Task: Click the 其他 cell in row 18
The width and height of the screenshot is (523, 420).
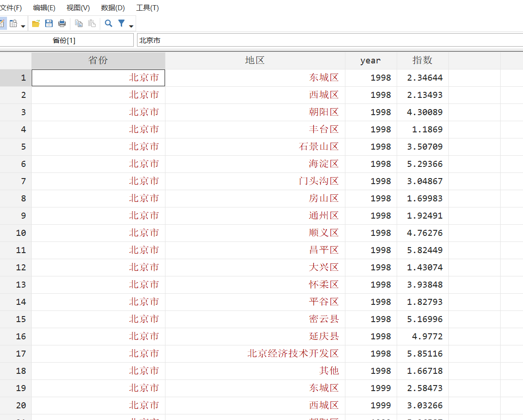Action: tap(255, 371)
